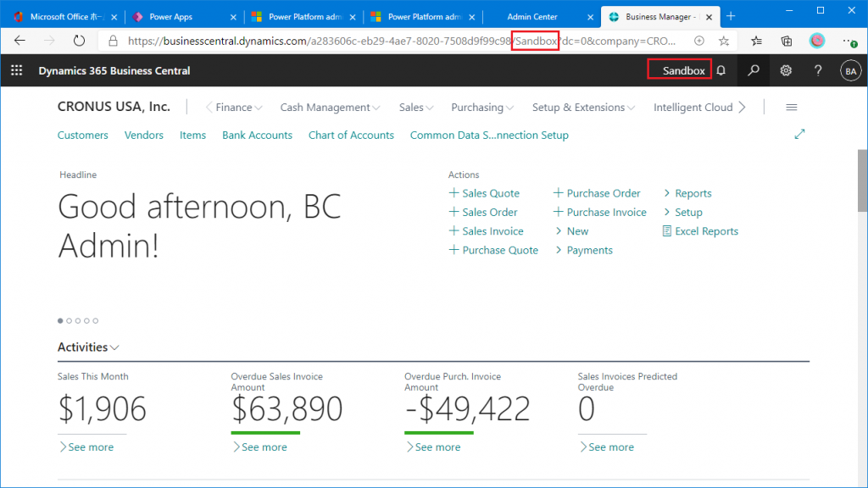The width and height of the screenshot is (868, 488).
Task: Add this page to favorites with star
Action: (x=724, y=41)
